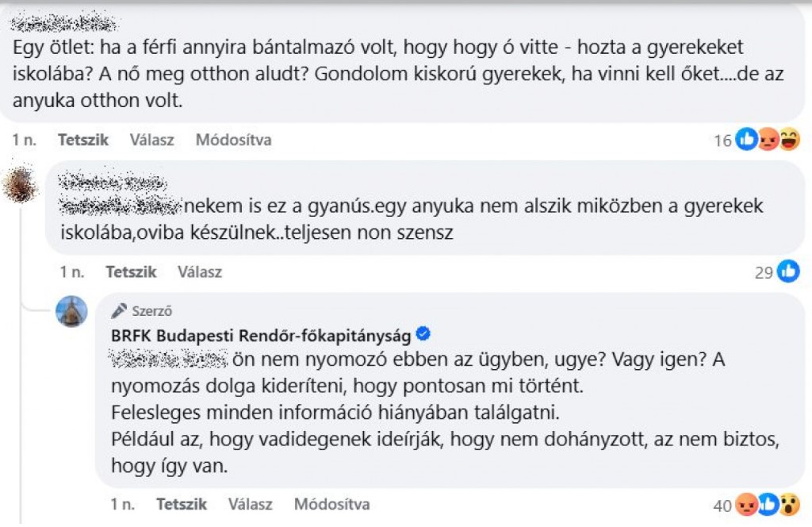
Task: Click the angry reaction icon on first comment
Action: point(768,140)
